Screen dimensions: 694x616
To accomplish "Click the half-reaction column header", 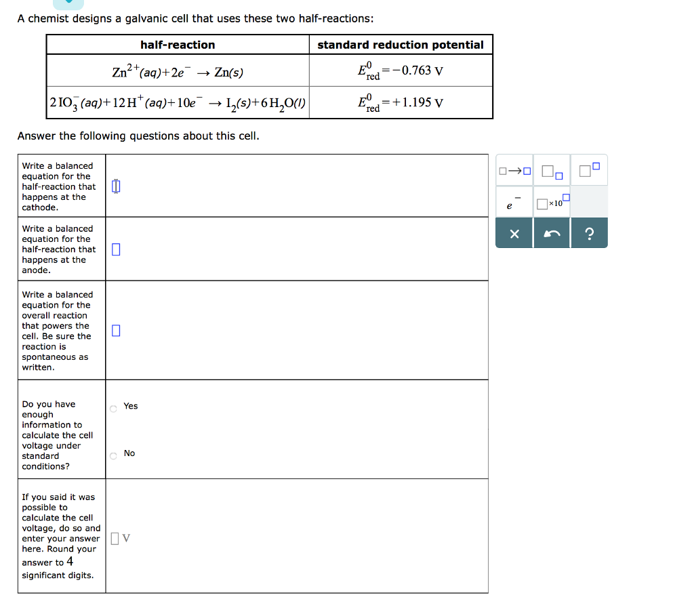I will click(x=178, y=45).
